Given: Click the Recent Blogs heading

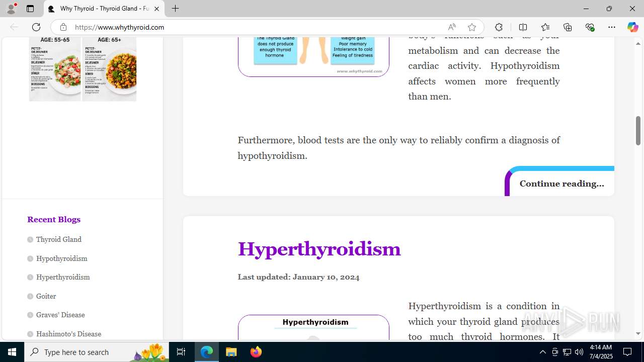Looking at the screenshot, I should [x=54, y=219].
